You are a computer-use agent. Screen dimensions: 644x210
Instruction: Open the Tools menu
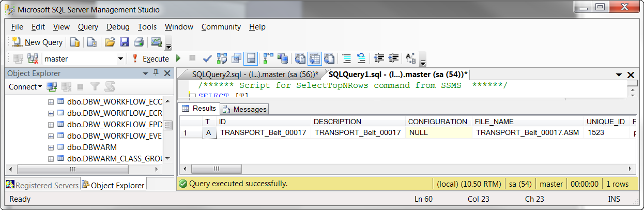click(147, 27)
